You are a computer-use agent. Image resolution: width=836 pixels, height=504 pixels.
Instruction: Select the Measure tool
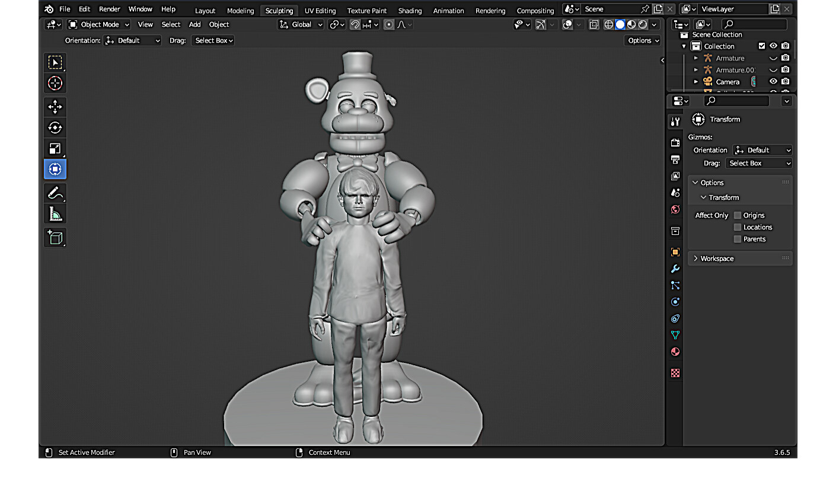pyautogui.click(x=55, y=213)
